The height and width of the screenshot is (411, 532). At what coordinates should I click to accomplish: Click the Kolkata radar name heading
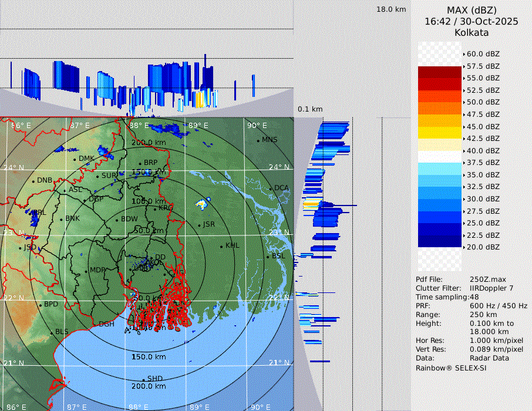point(472,32)
